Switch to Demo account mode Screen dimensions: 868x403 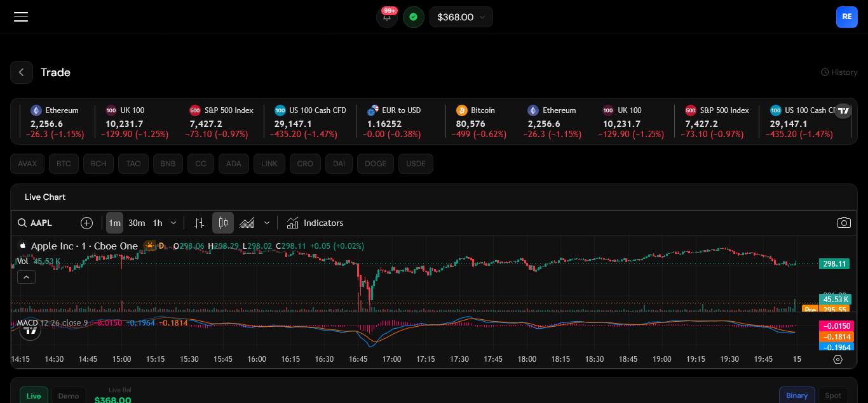69,395
